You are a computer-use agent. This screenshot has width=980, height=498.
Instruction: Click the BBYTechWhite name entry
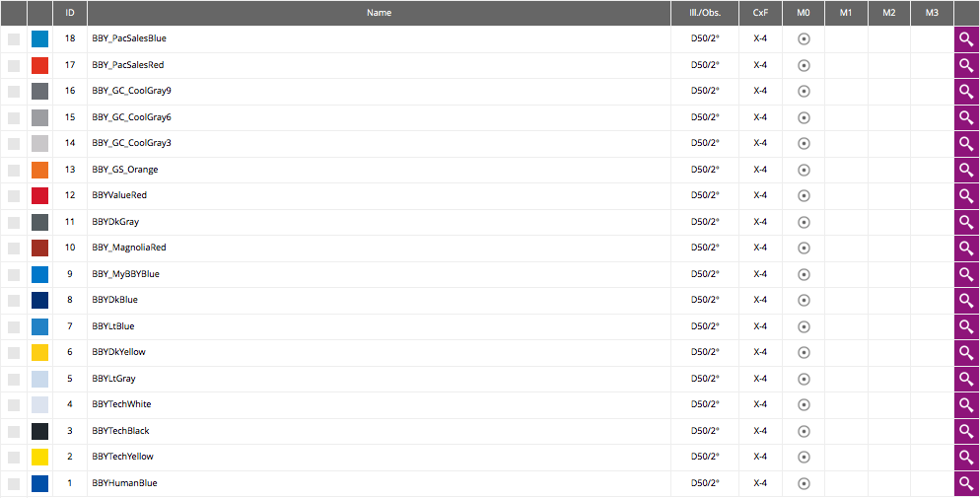pyautogui.click(x=121, y=404)
